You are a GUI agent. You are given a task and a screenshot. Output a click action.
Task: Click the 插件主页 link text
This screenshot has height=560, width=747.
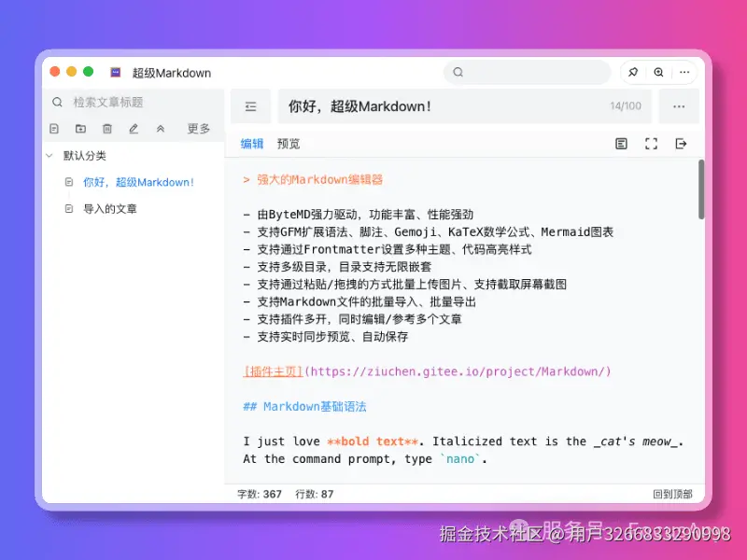point(273,371)
